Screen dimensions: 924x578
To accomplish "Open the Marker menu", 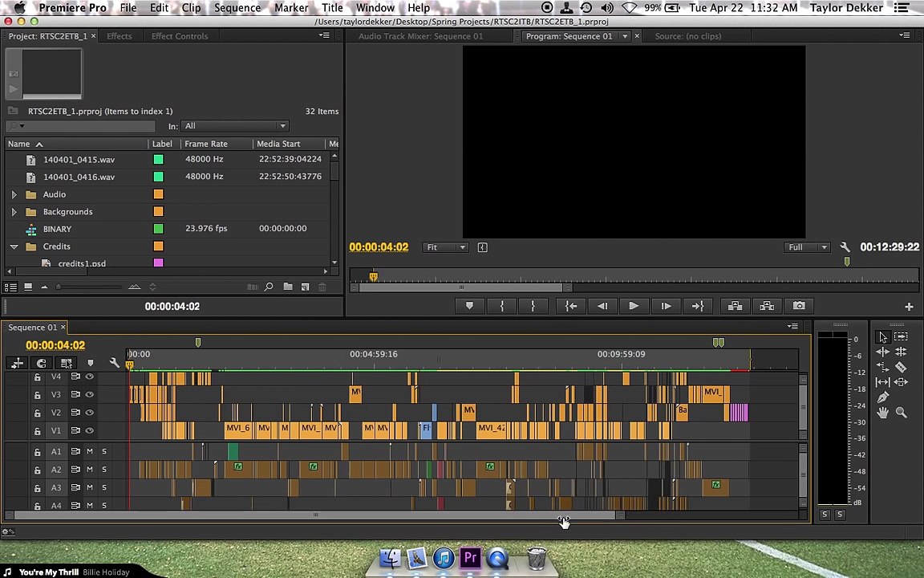I will click(x=291, y=8).
